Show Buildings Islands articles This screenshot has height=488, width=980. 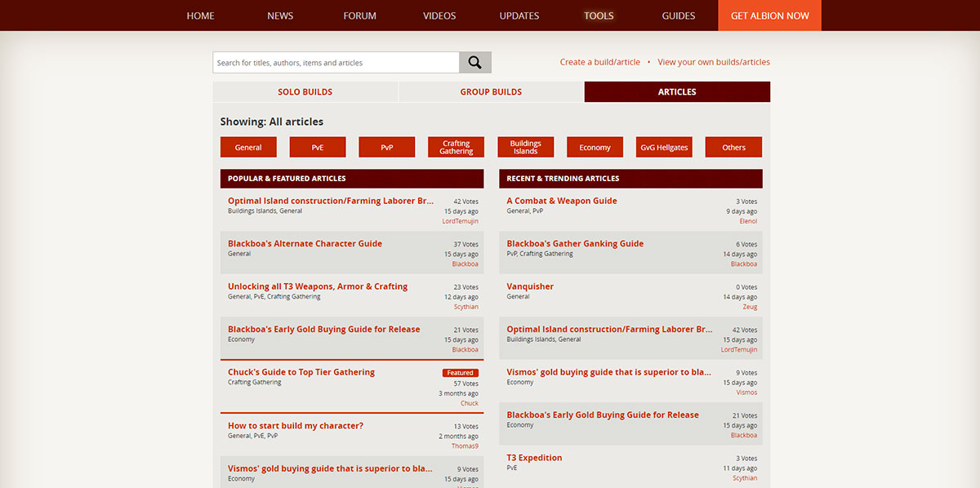coord(526,147)
